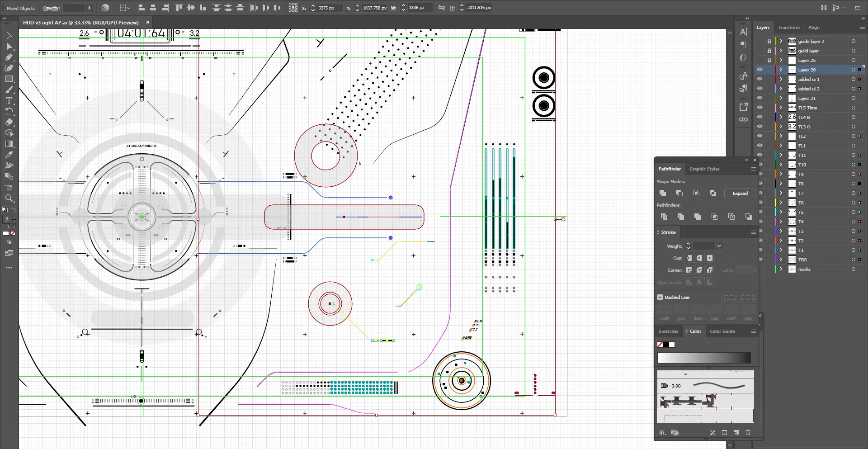Click the grayscale color ramp slider
Image resolution: width=868 pixels, height=449 pixels.
coord(704,358)
